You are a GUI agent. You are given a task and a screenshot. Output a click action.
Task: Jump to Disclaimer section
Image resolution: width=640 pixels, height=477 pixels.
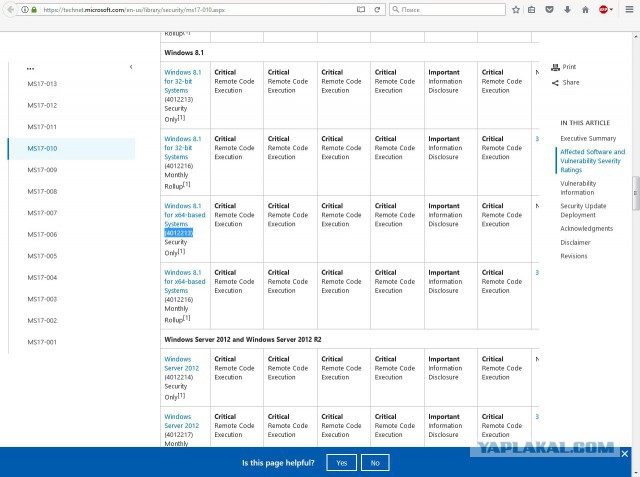coord(575,242)
